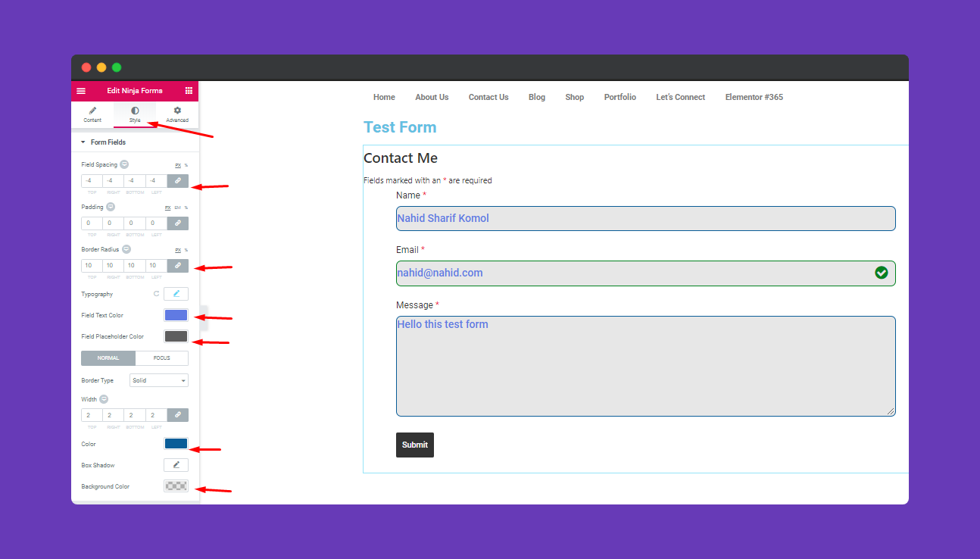Edit the Padding right value
This screenshot has height=559, width=980.
[x=113, y=223]
